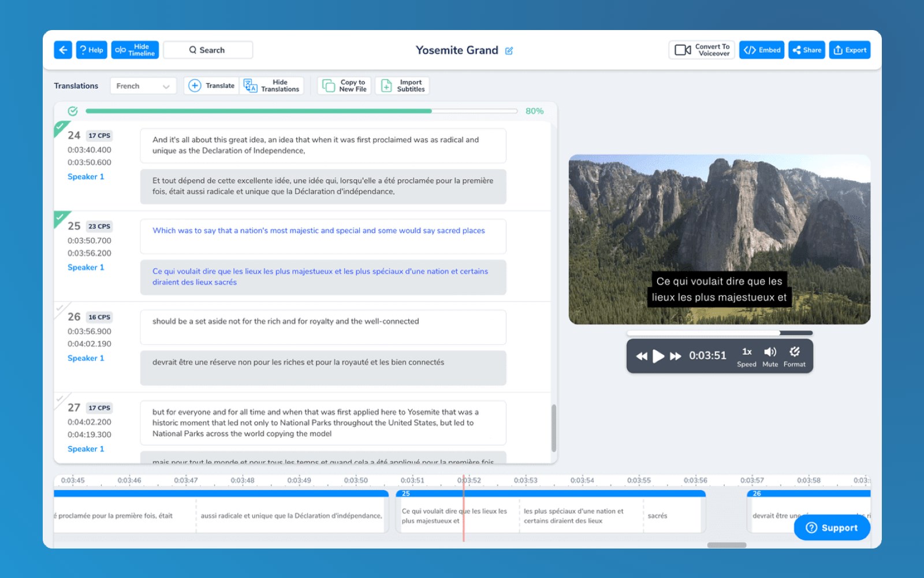Click end time 0:03:50.600
The height and width of the screenshot is (578, 924).
(90, 162)
